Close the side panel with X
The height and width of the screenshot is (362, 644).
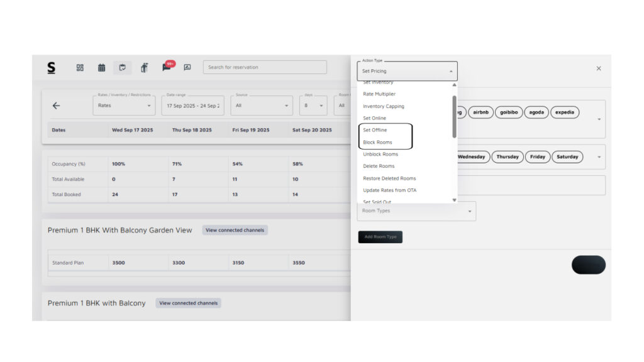pyautogui.click(x=598, y=69)
